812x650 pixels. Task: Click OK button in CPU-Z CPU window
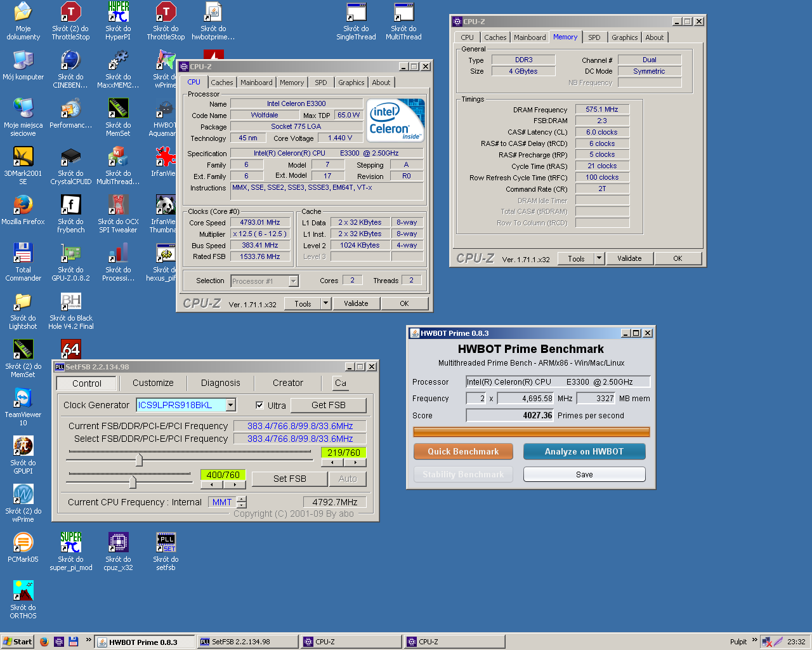click(x=404, y=303)
